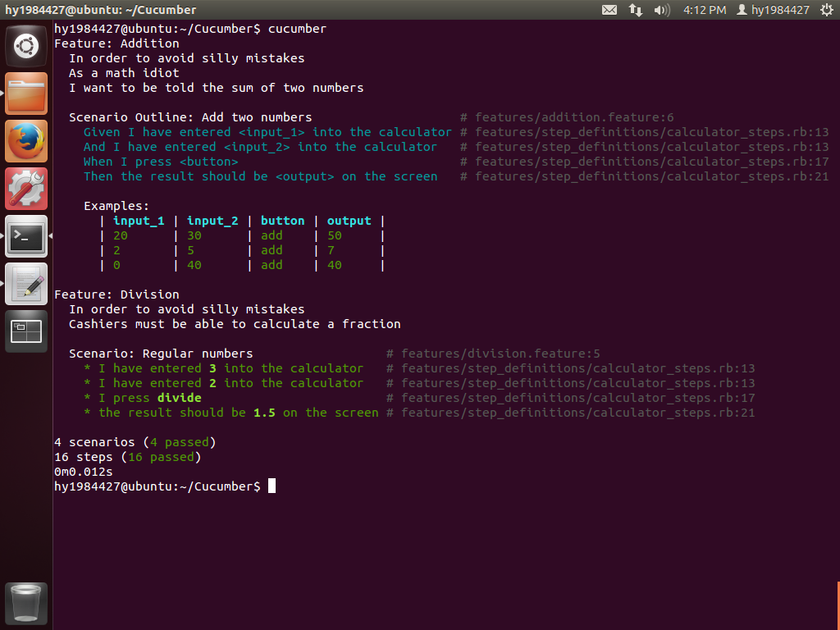
Task: Click the 'output' table header
Action: coord(349,221)
